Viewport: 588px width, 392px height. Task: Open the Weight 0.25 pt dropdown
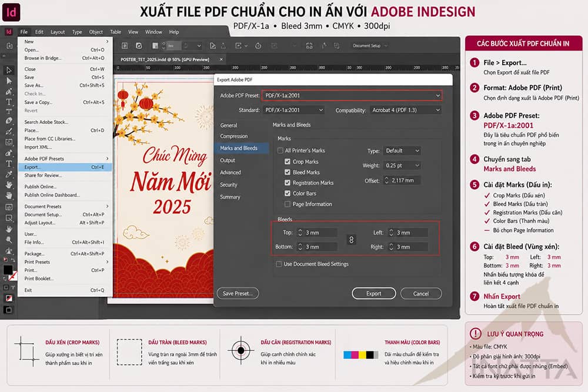402,165
